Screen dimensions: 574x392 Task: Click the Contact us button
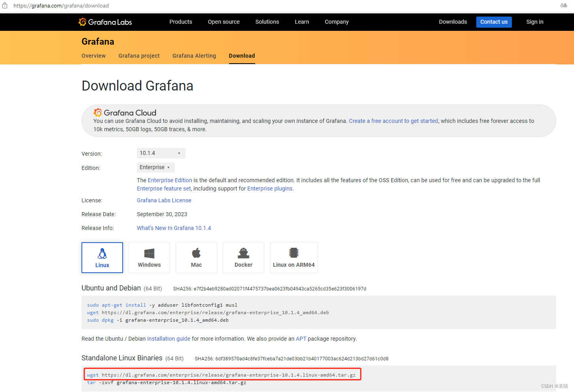coord(494,22)
